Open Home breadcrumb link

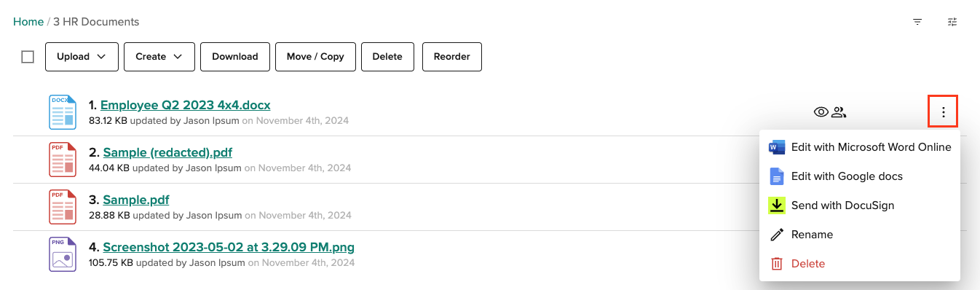(28, 22)
